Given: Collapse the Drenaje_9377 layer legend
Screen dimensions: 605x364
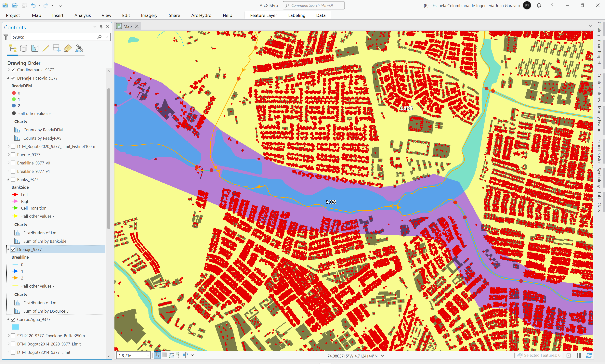Looking at the screenshot, I should [8, 249].
